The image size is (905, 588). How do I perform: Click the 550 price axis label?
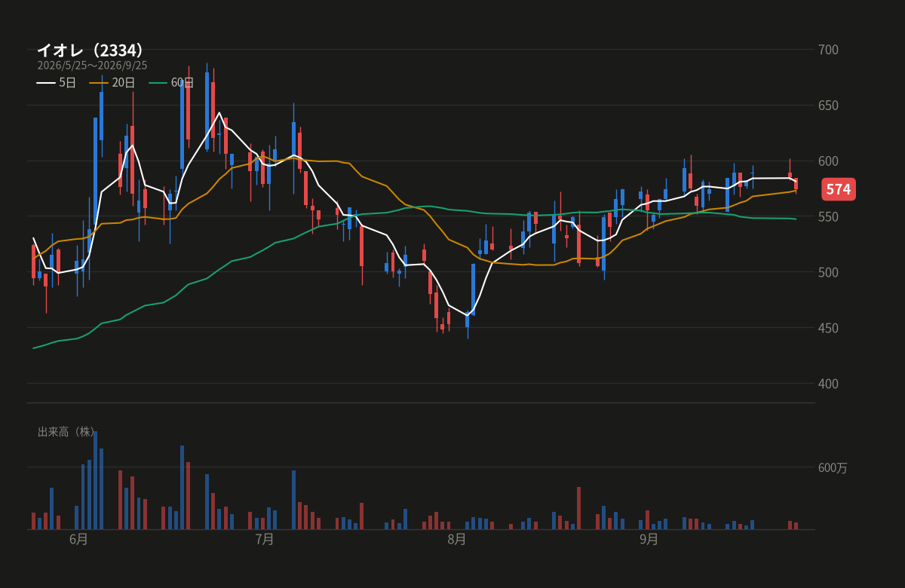click(828, 217)
